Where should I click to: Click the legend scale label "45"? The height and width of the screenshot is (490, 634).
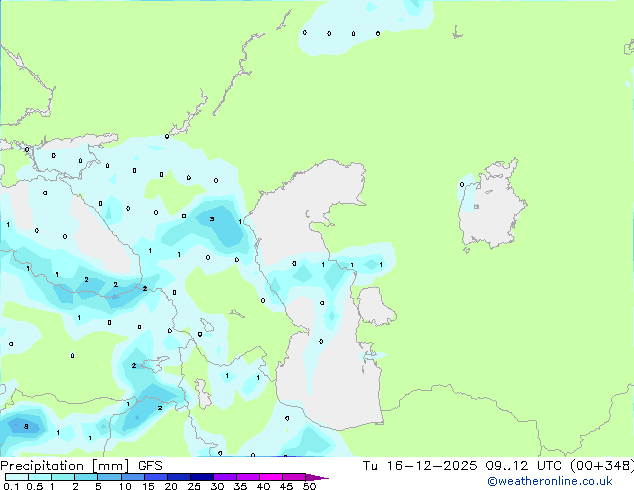[x=286, y=486]
